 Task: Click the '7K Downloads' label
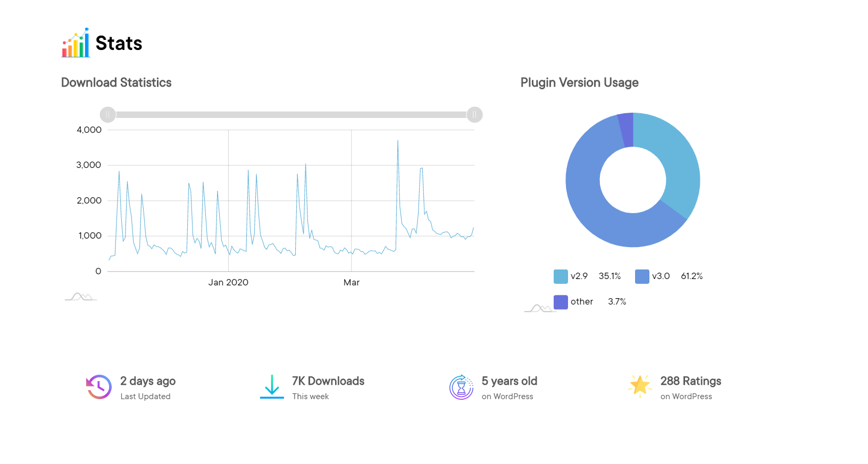point(328,381)
